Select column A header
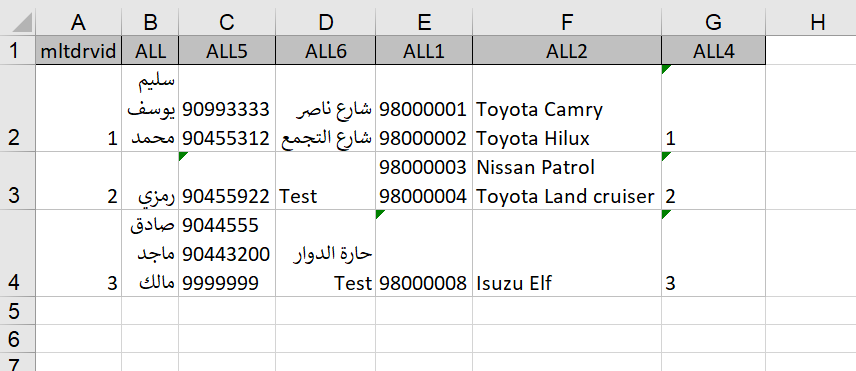The image size is (856, 371). [x=79, y=22]
